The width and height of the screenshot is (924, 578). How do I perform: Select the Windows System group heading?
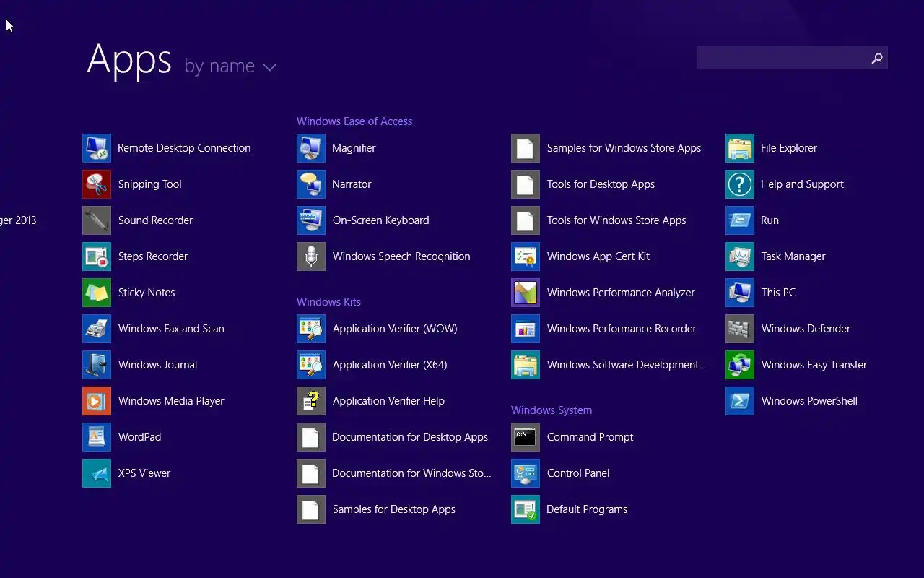552,410
